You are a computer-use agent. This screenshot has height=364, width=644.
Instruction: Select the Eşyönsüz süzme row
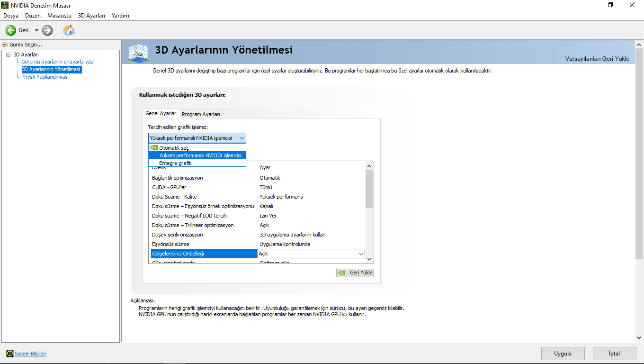pos(258,244)
